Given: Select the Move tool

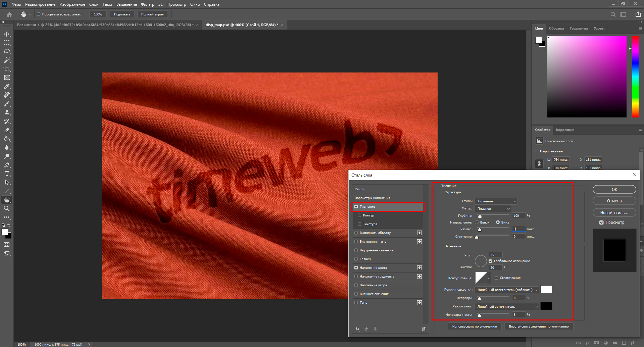Looking at the screenshot, I should coord(7,34).
